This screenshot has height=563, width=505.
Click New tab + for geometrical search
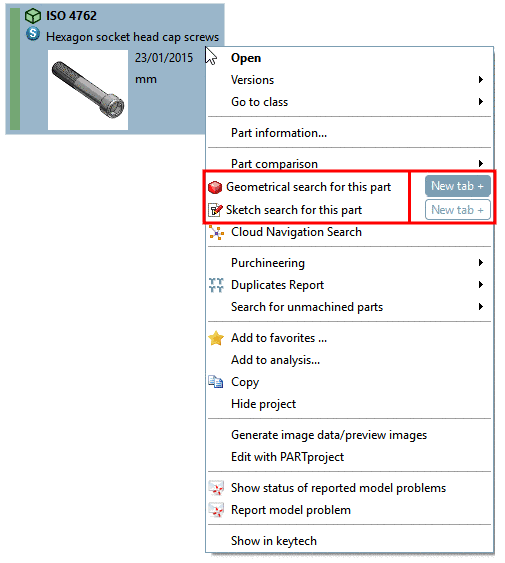click(458, 186)
